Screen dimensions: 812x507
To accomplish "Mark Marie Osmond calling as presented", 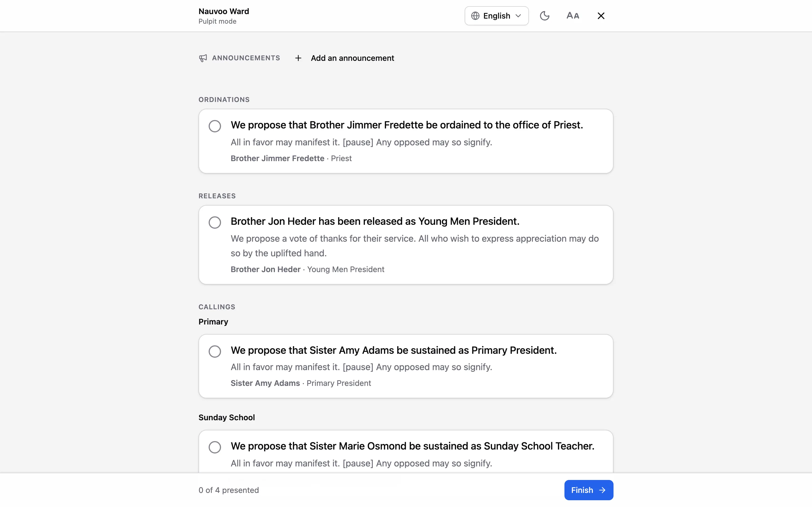I will 215,447.
